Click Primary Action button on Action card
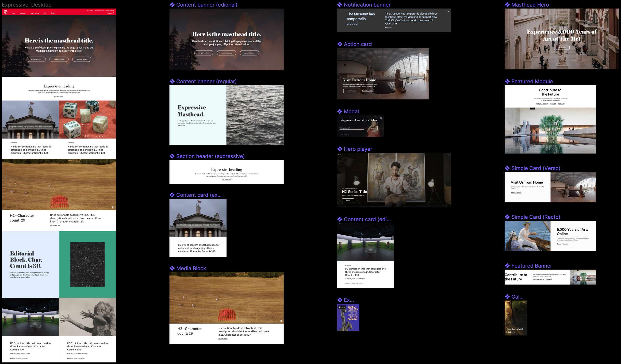This screenshot has width=621, height=364. 351,91
